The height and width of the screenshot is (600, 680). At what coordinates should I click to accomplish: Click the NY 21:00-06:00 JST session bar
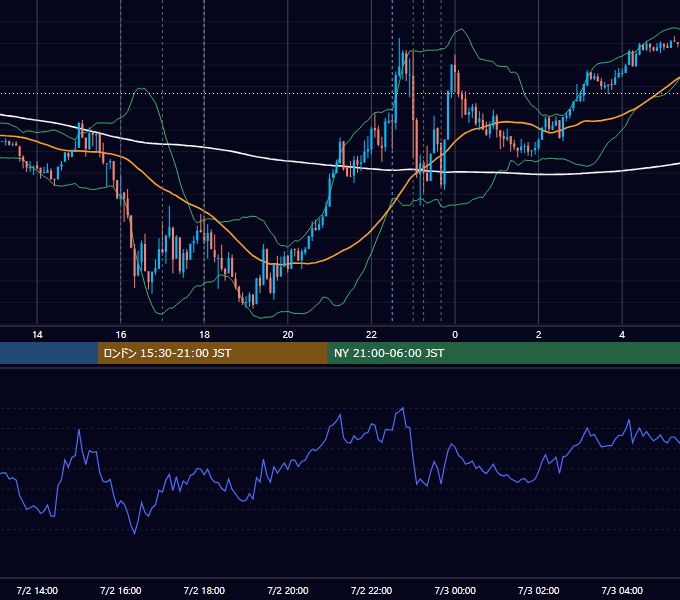503,353
